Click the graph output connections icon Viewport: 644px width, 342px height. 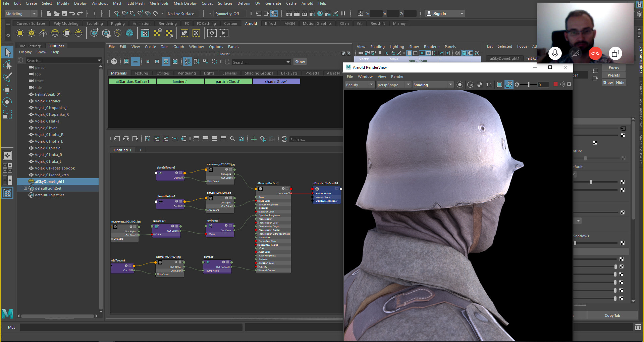[x=135, y=139]
